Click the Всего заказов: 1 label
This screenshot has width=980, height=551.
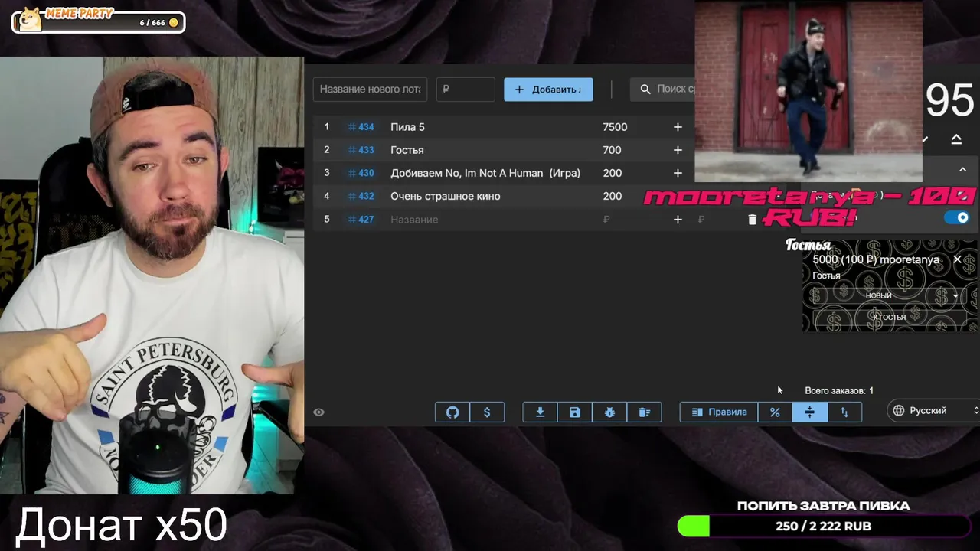839,390
